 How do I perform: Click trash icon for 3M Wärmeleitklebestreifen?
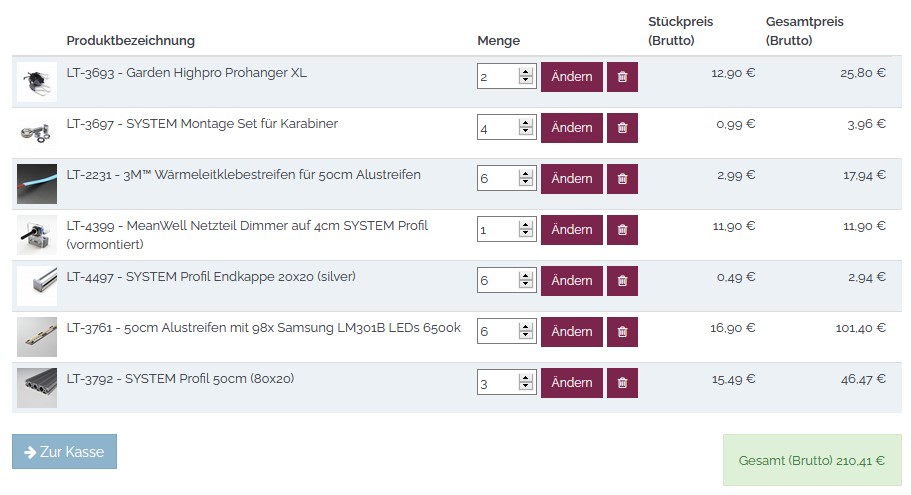[x=622, y=179]
